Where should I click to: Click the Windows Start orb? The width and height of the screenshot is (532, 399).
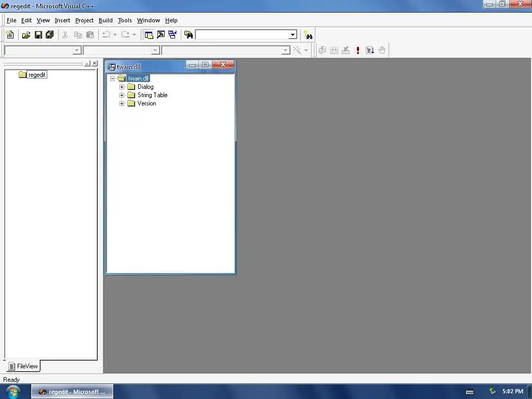coord(13,392)
